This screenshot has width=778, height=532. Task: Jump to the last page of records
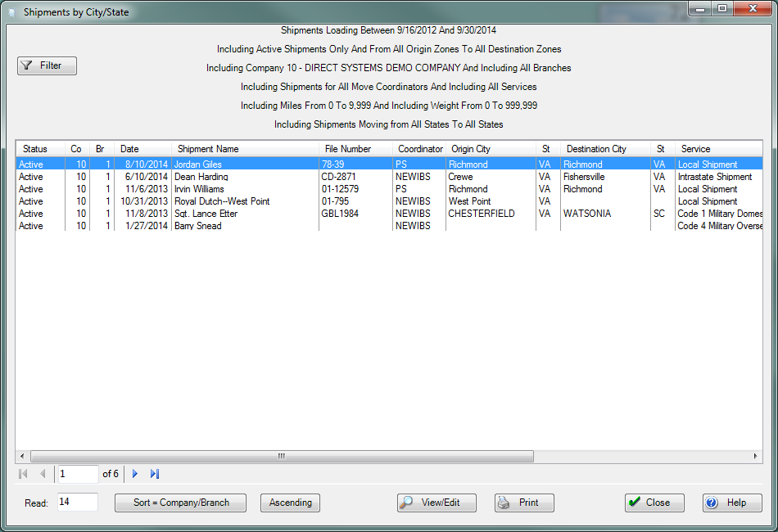pos(155,474)
